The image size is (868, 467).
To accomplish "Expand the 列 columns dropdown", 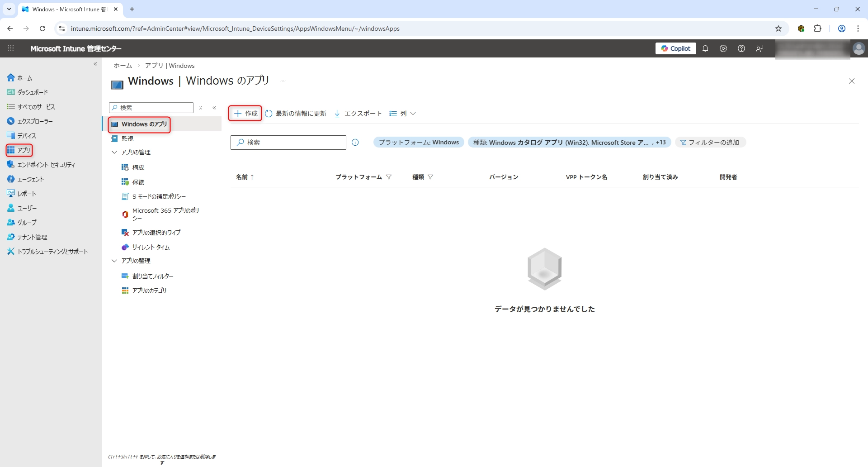I will click(403, 114).
